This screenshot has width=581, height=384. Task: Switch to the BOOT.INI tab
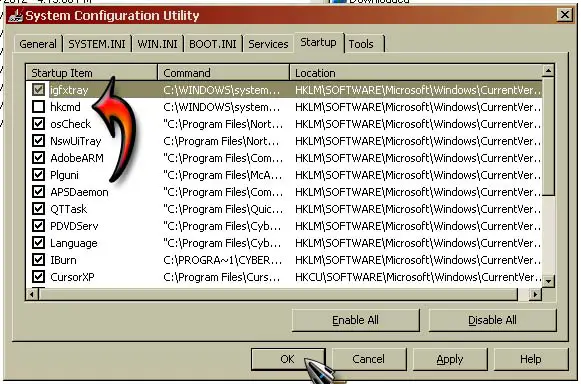tap(213, 44)
